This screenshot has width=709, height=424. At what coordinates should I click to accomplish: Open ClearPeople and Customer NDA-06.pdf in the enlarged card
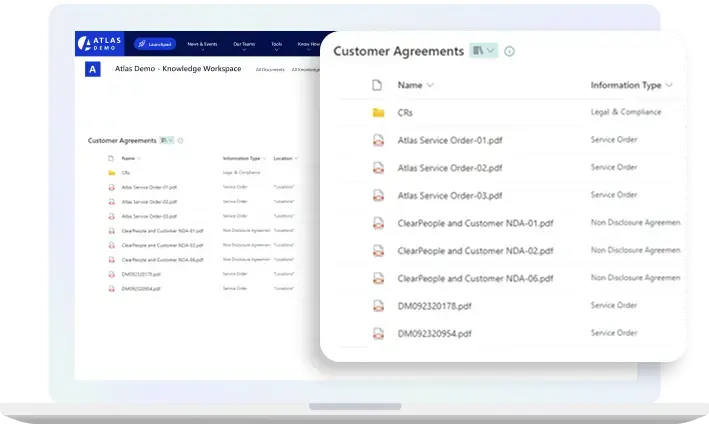point(475,278)
